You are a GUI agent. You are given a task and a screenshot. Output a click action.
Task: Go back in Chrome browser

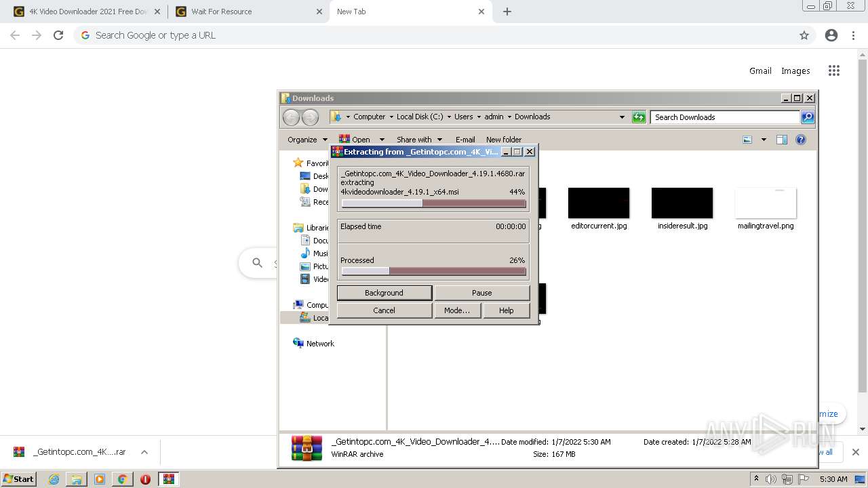click(15, 35)
